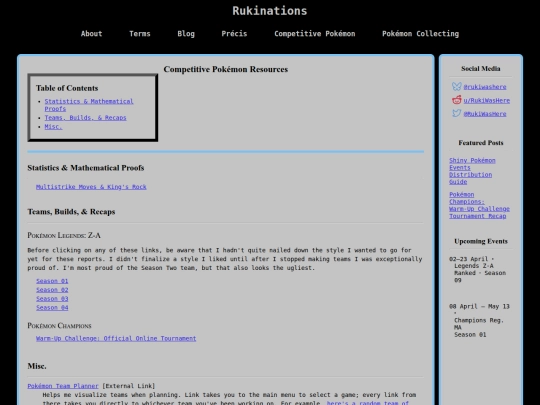Click the Reddit icon in Social Media

point(456,100)
